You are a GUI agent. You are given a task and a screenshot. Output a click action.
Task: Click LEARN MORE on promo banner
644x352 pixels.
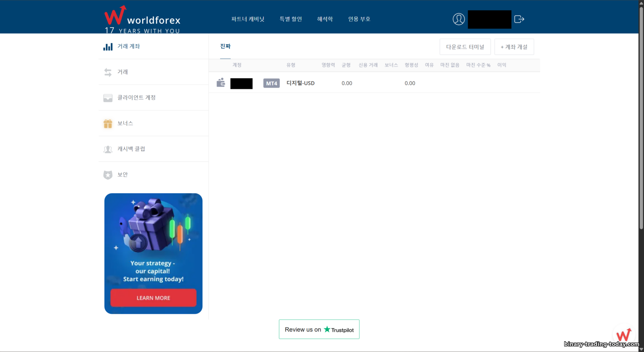point(153,298)
